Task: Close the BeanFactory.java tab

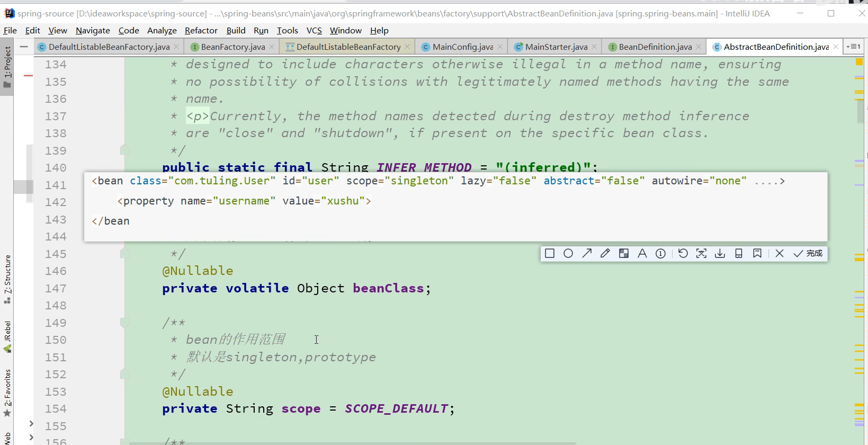Action: tap(272, 47)
